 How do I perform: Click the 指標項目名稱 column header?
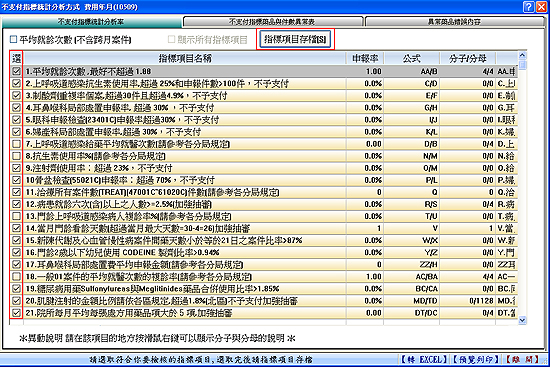(x=185, y=58)
